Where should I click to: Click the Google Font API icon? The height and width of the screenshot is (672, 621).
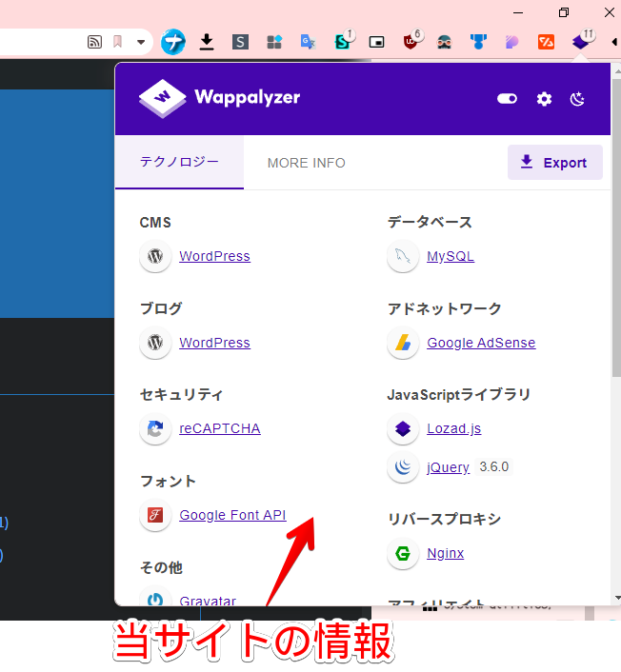(x=155, y=515)
